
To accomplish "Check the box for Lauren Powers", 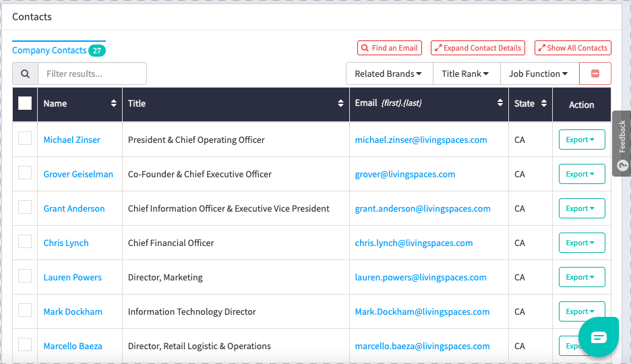I will point(25,276).
